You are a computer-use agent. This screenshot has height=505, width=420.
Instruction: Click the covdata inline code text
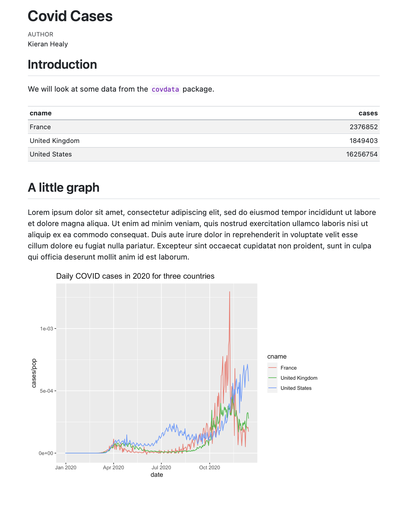pos(165,89)
